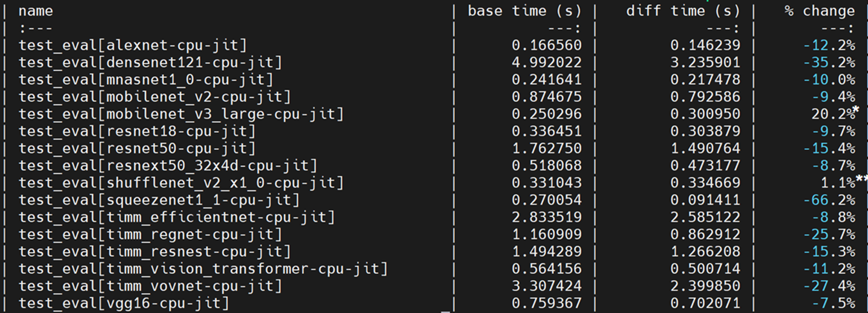Select the 'diff time (s)' column header
Viewport: 868px width, 313px height.
pos(683,11)
